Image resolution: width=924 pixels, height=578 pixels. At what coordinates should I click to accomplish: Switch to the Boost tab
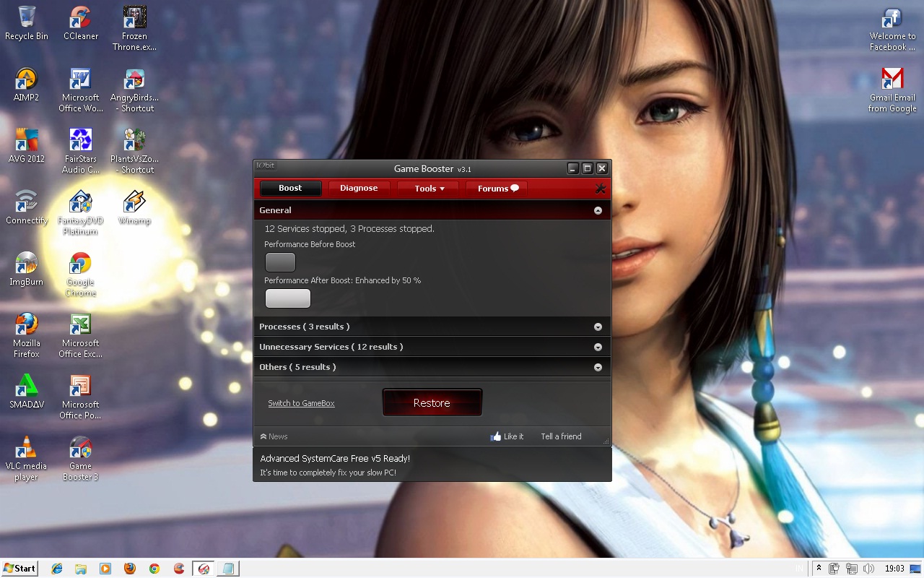tap(290, 188)
